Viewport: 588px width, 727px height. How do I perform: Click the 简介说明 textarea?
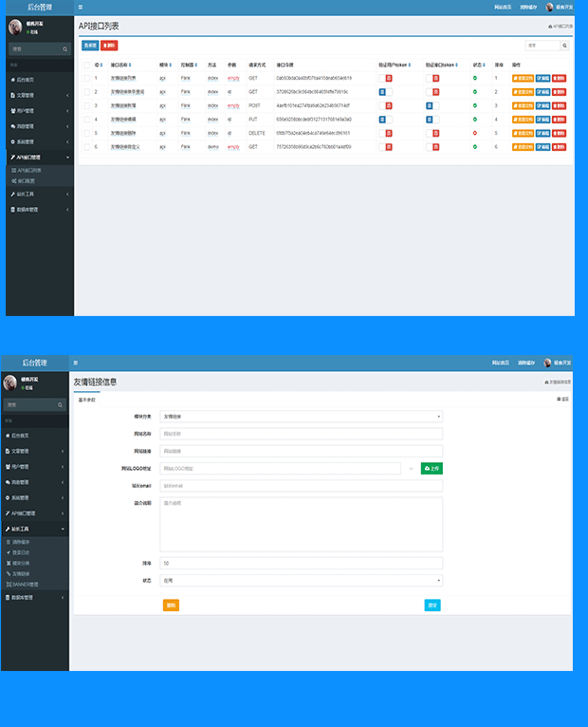pyautogui.click(x=302, y=525)
